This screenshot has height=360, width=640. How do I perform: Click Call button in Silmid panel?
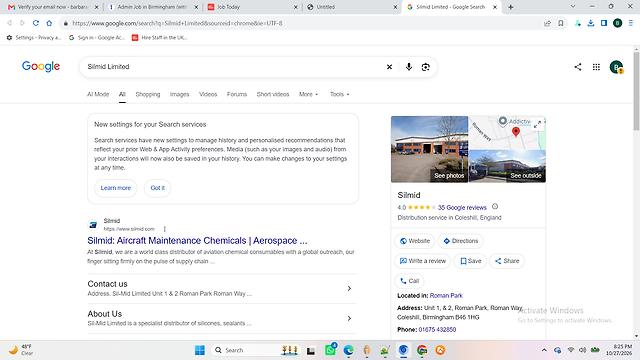pos(409,281)
